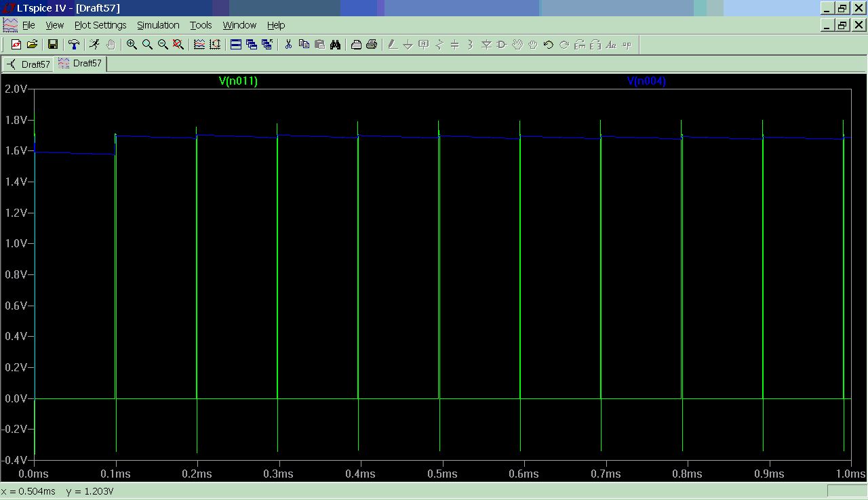Click the printer Print icon

click(x=372, y=45)
